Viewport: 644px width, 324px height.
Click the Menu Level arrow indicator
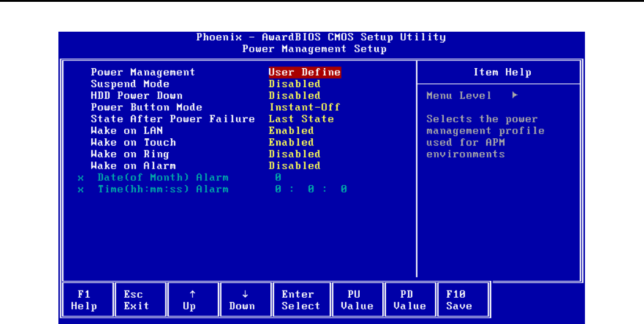click(514, 96)
